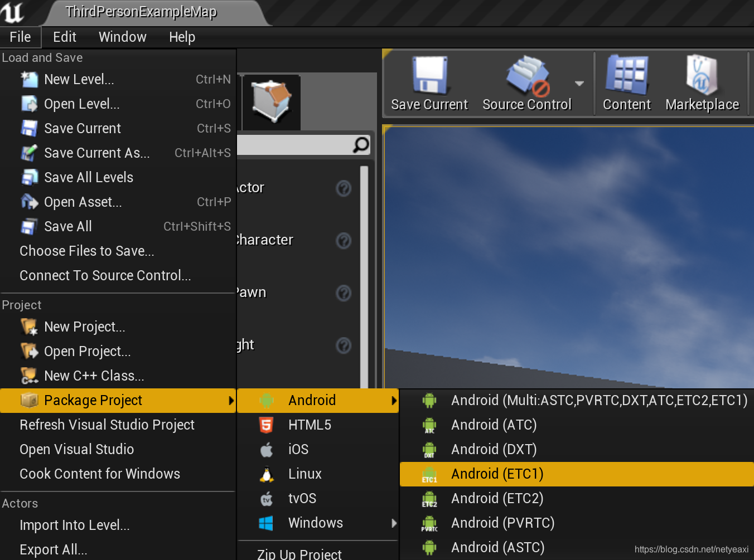Screen dimensions: 754x560
Task: Click the Android DXT texture icon
Action: (x=429, y=450)
